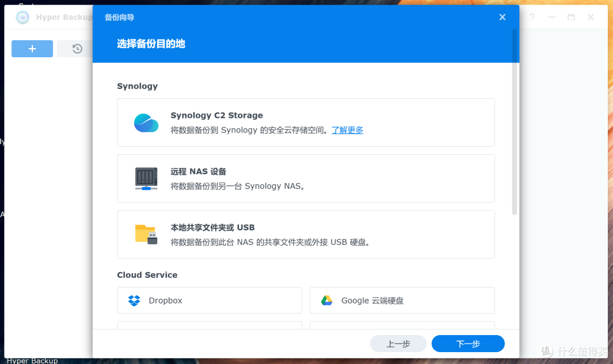Click text 将数据备份到 Synology 的安全云存储空间
This screenshot has width=613, height=364.
(x=249, y=130)
